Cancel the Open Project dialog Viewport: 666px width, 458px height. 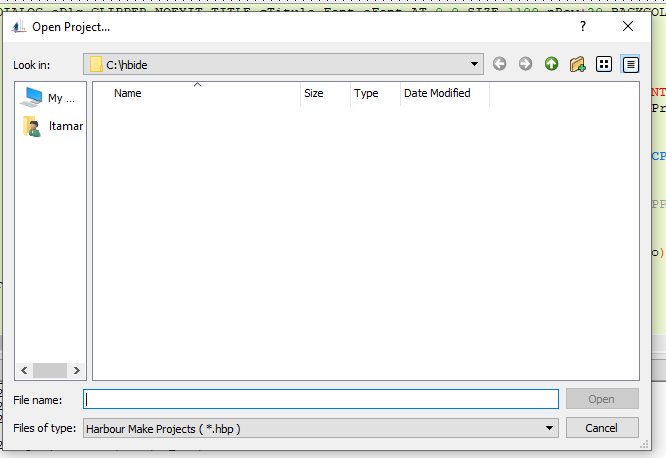point(602,428)
